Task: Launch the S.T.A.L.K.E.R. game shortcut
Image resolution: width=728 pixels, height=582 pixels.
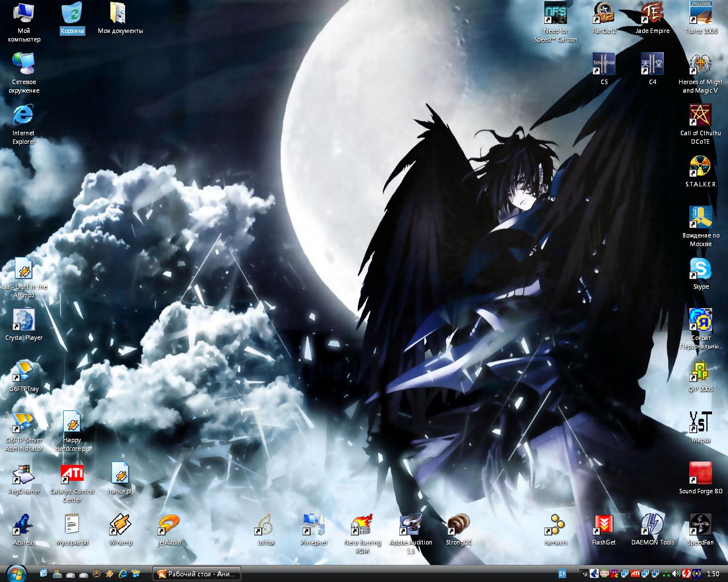Action: coord(701,172)
